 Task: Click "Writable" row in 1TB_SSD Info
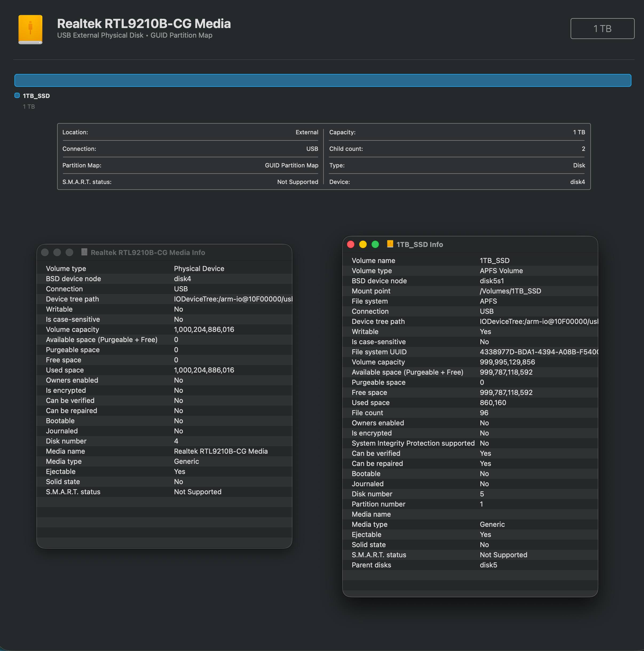click(470, 332)
